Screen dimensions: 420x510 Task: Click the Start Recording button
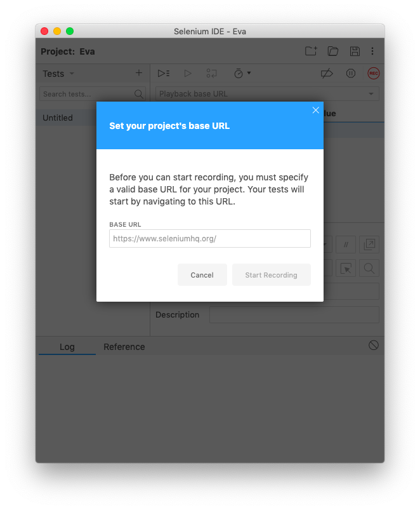(271, 275)
